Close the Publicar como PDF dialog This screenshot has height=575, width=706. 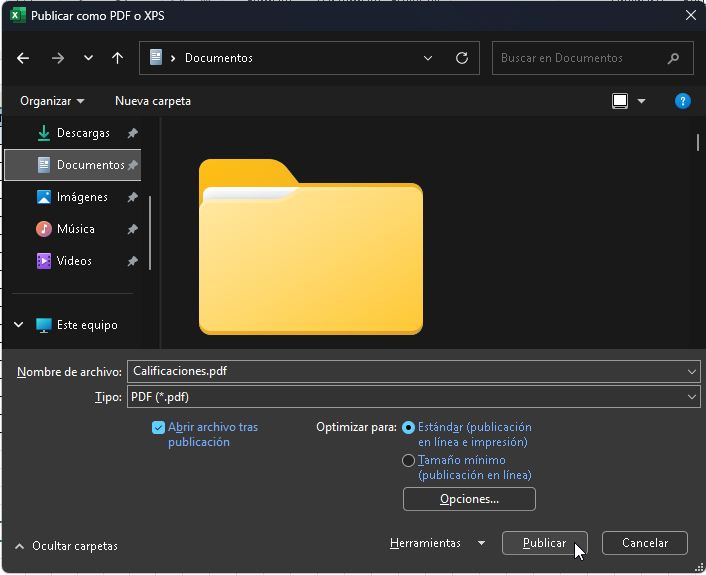pyautogui.click(x=691, y=15)
